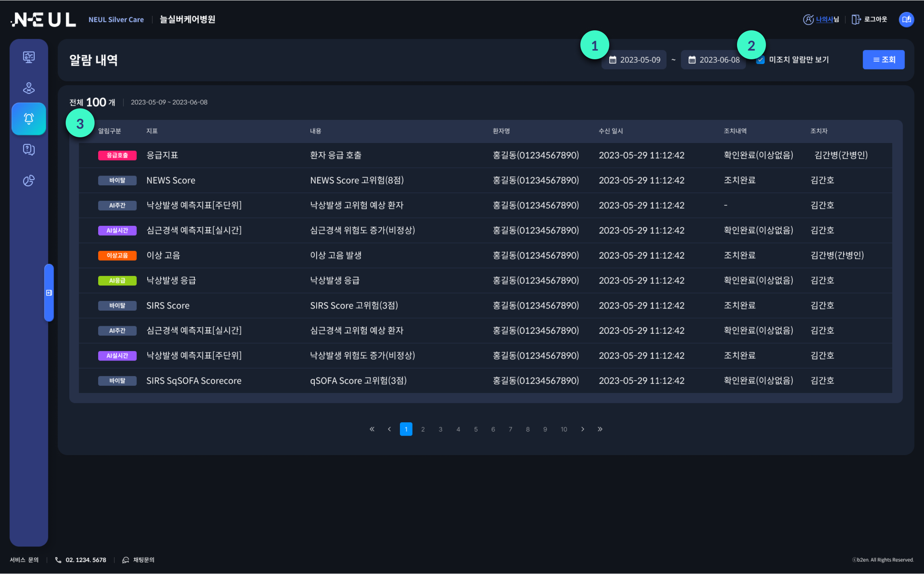This screenshot has height=574, width=924.
Task: Open the help inquiry sidebar icon
Action: click(x=29, y=150)
